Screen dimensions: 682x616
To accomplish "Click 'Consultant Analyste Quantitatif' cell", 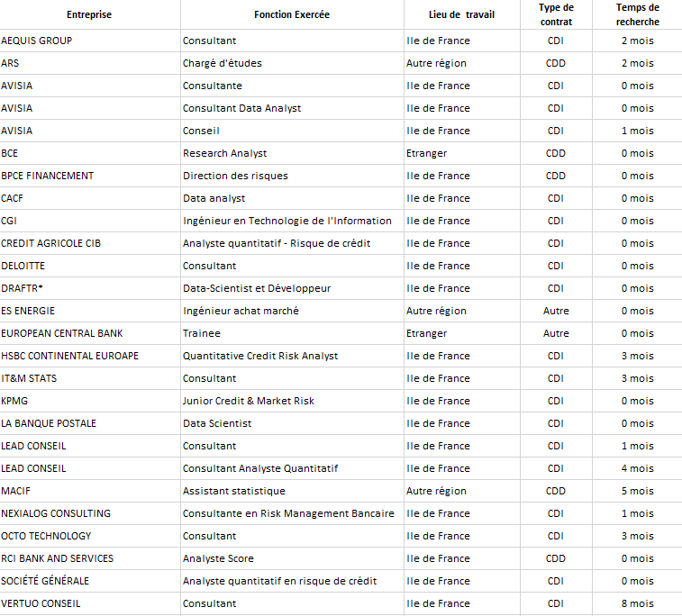I will point(292,468).
